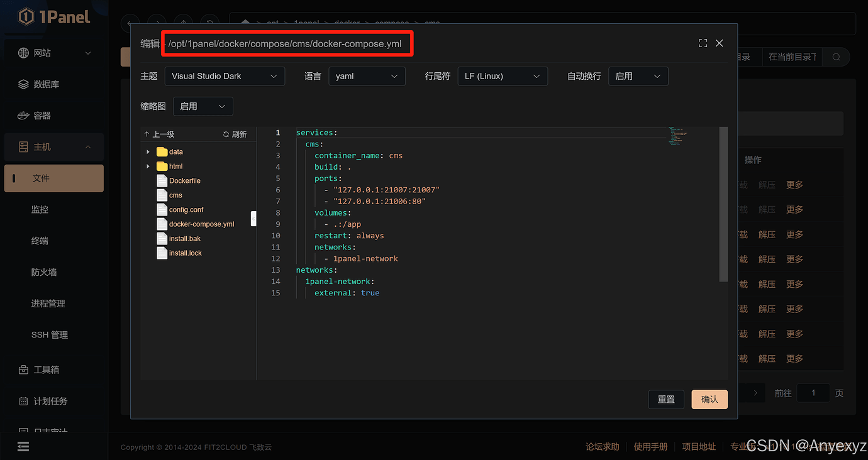Click the 上一级 up-arrow icon
The height and width of the screenshot is (460, 868).
tap(147, 134)
